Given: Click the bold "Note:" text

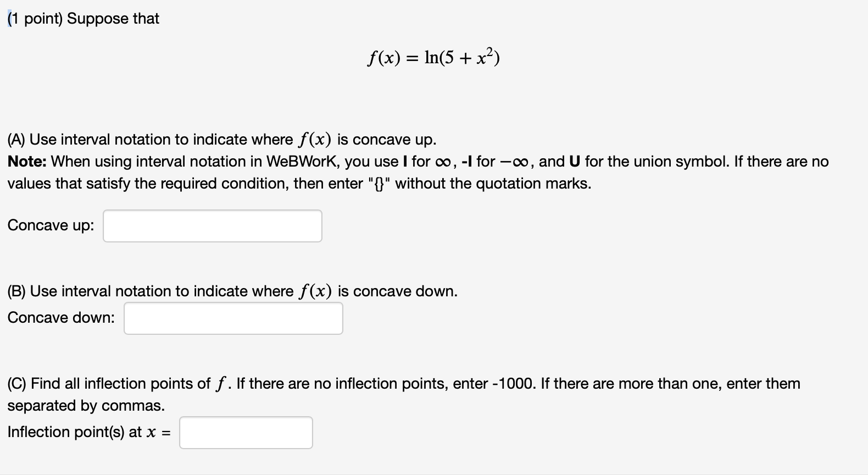Looking at the screenshot, I should (26, 161).
